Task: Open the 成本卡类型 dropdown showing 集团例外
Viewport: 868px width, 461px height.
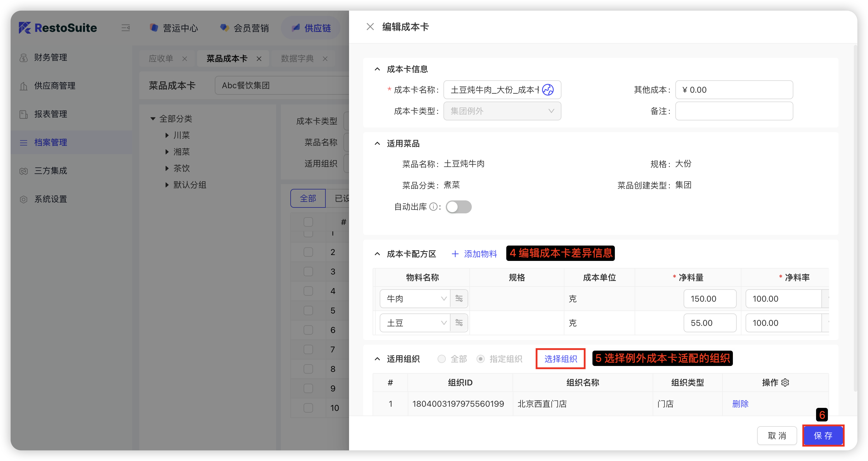Action: click(502, 111)
